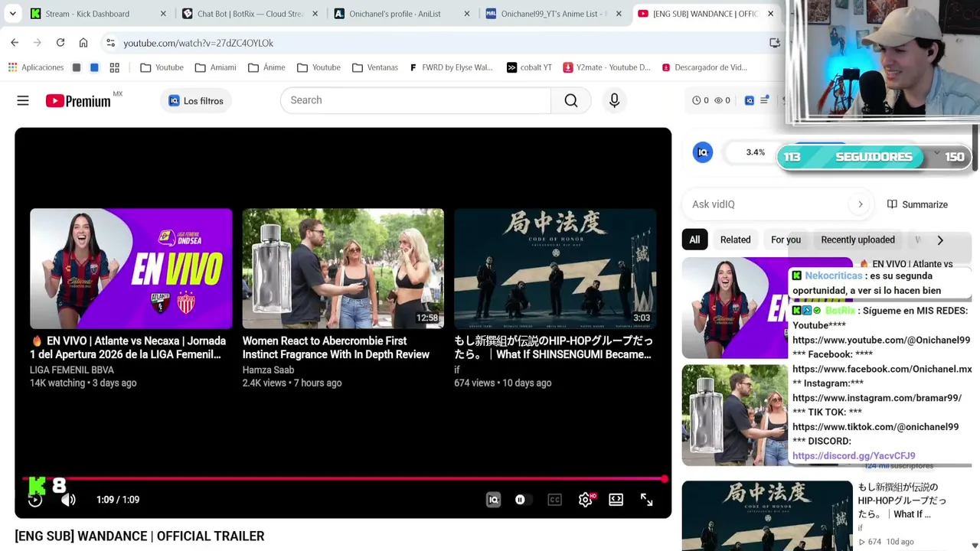Switch to the Chat Bot BotRix tab
980x551 pixels.
click(250, 14)
